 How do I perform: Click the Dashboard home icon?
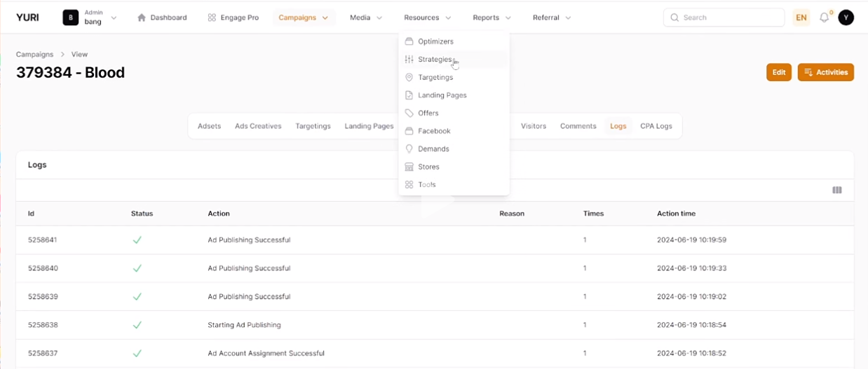(142, 18)
